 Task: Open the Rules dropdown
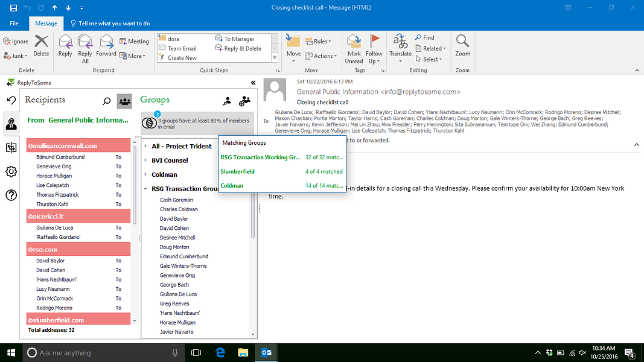coord(318,41)
